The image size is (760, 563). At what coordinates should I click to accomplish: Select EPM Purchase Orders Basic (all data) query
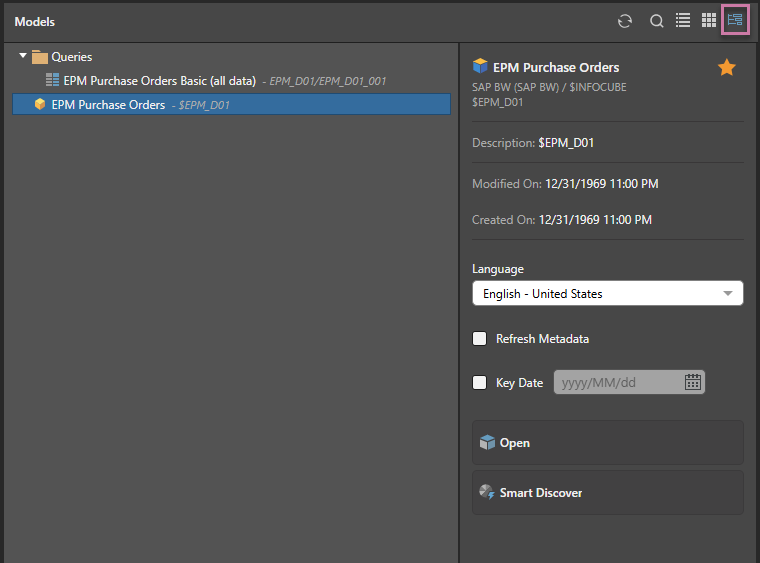tap(159, 80)
